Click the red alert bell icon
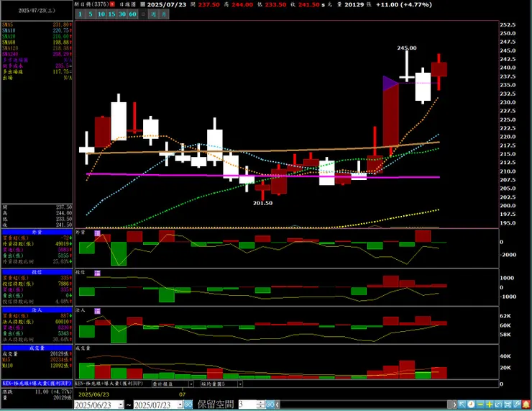The image size is (532, 411). click(526, 405)
